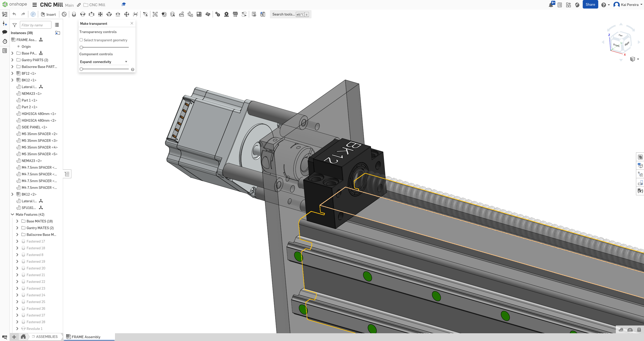Open the comments speech bubble icon
This screenshot has width=644, height=341.
pyautogui.click(x=5, y=32)
